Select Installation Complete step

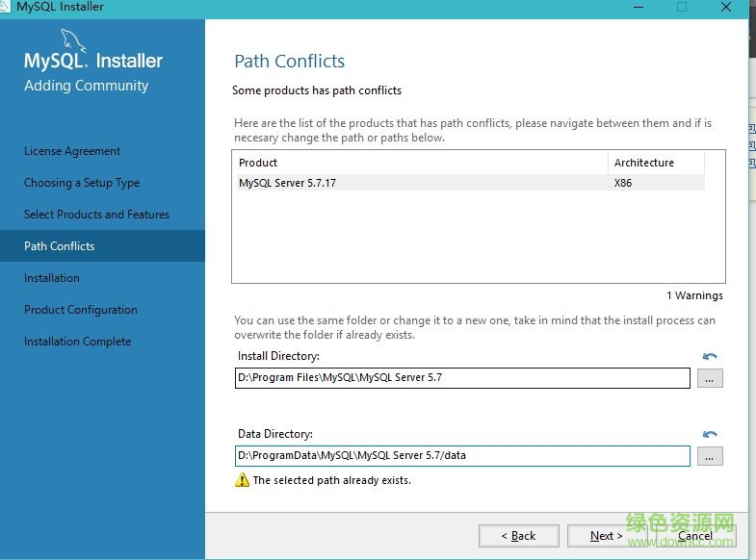pyautogui.click(x=77, y=342)
